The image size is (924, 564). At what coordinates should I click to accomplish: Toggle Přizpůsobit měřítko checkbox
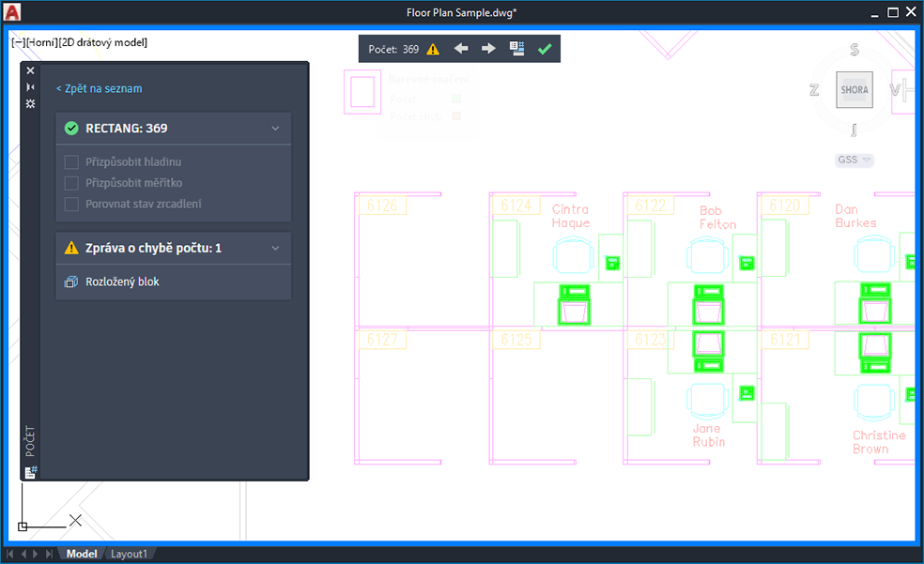(71, 183)
